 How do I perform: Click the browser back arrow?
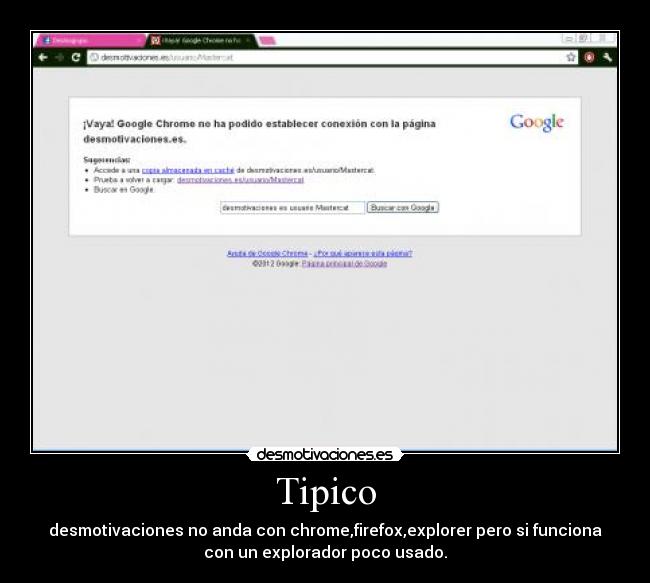[43, 57]
